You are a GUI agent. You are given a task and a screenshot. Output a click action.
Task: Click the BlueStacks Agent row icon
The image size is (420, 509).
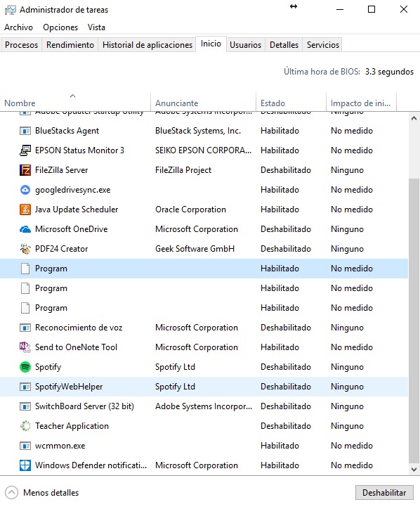click(x=25, y=131)
